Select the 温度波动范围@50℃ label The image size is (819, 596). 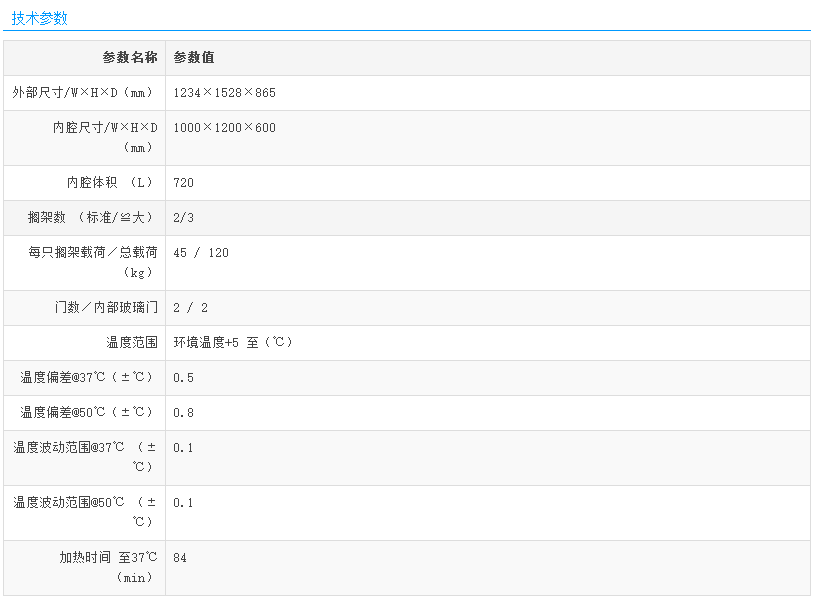[x=85, y=511]
